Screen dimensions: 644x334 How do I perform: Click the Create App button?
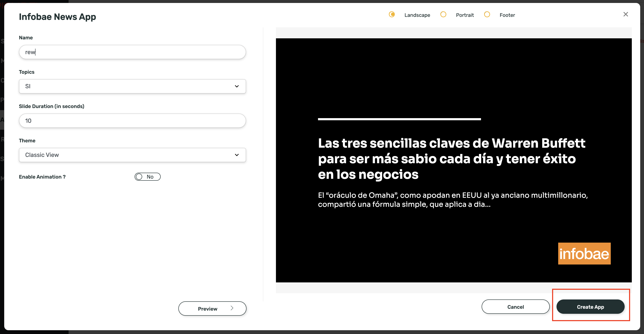[x=590, y=307]
